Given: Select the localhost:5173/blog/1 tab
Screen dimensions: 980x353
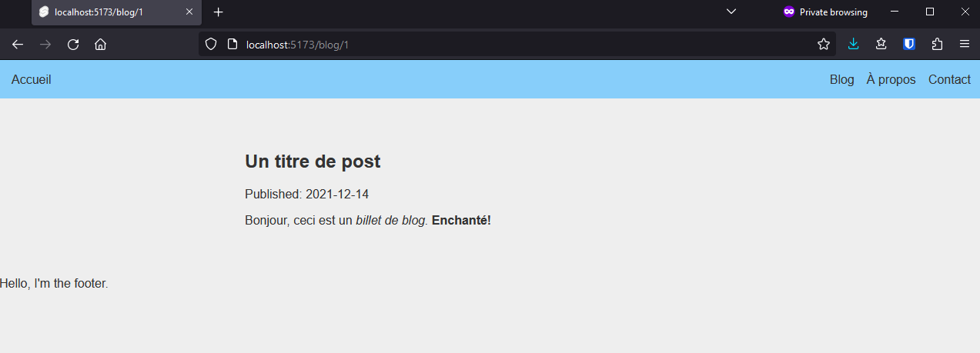Looking at the screenshot, I should (x=116, y=12).
